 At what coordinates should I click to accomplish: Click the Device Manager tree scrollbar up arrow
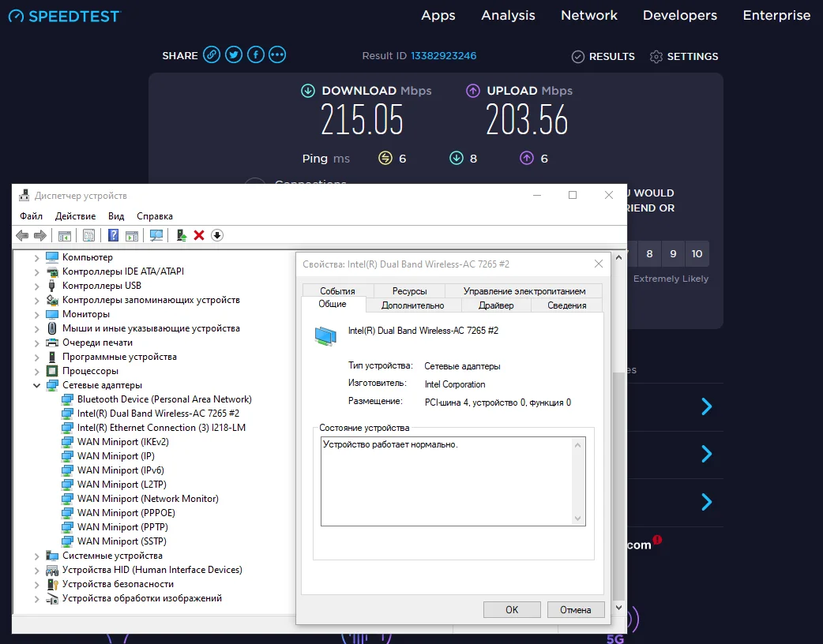[x=618, y=257]
